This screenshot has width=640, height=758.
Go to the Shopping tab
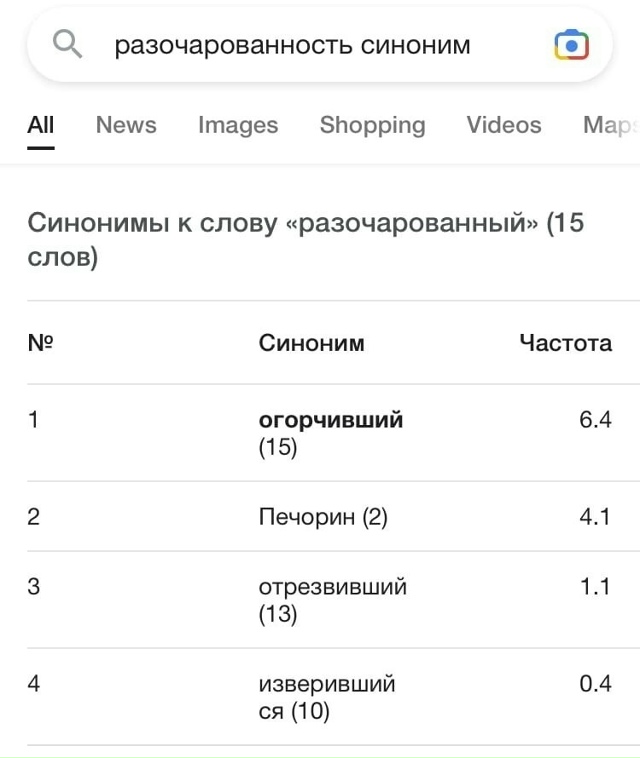(x=372, y=126)
